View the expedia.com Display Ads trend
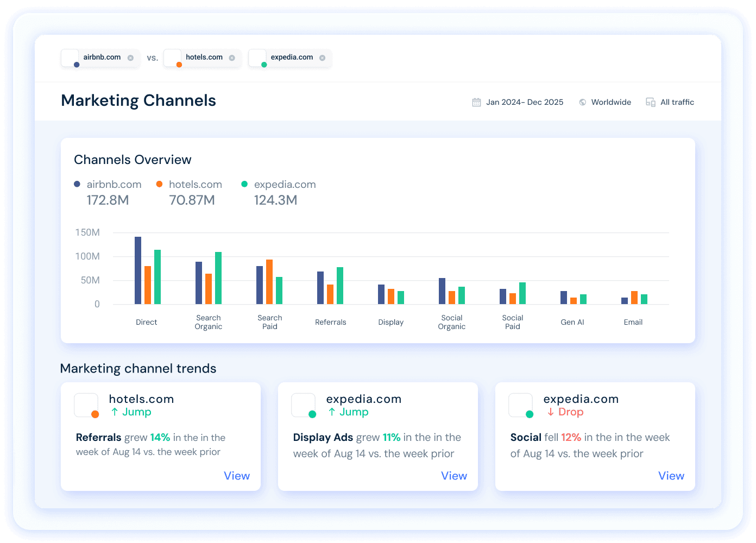 click(454, 476)
